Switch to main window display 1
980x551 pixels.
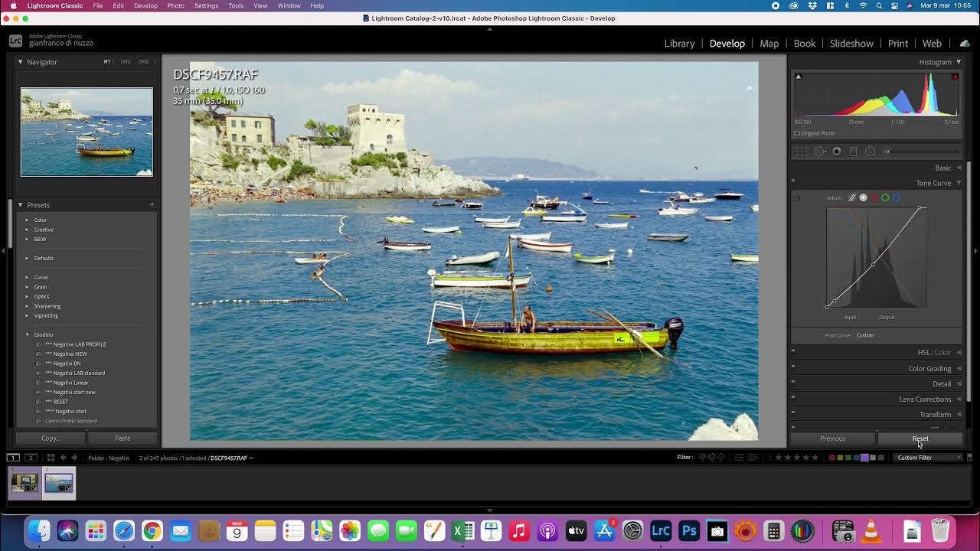coord(13,458)
